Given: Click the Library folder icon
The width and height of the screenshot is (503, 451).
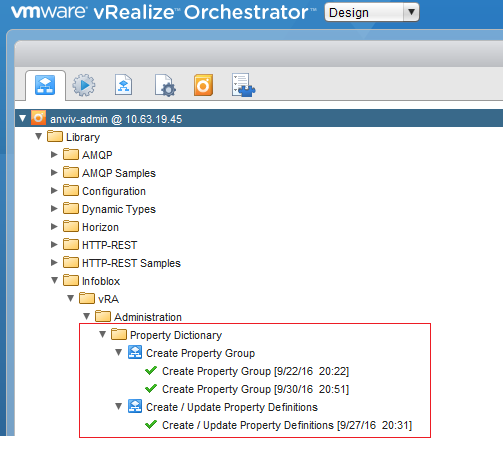Looking at the screenshot, I should pyautogui.click(x=55, y=136).
